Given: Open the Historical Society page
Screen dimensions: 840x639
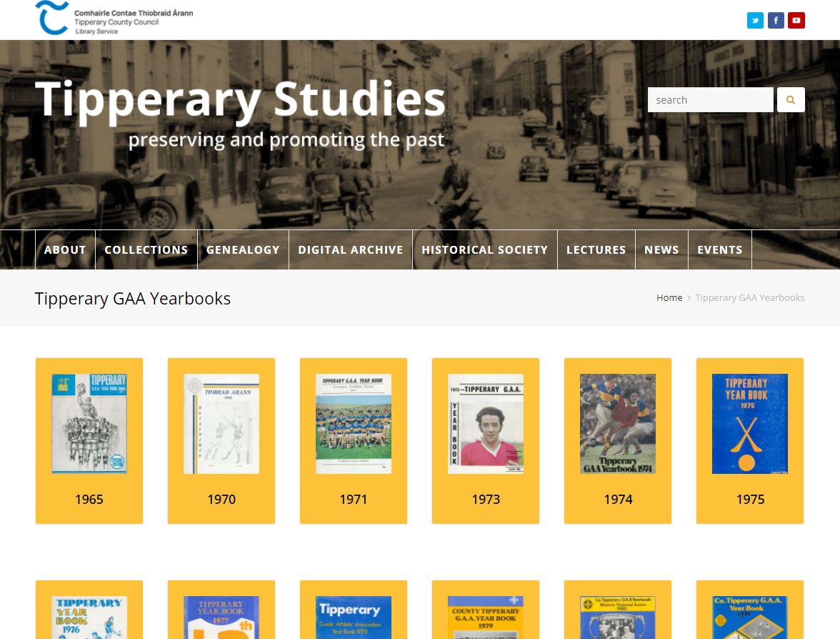Looking at the screenshot, I should tap(484, 249).
